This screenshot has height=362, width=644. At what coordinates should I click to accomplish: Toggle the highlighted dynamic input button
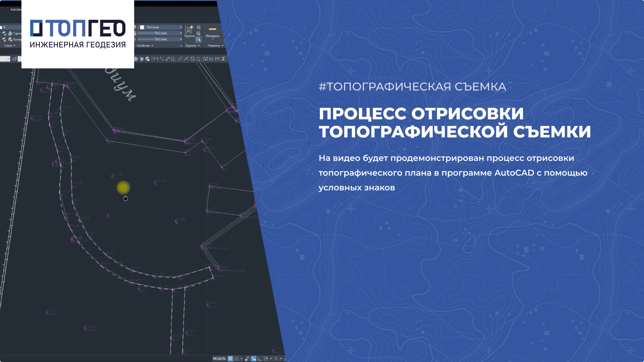254,359
